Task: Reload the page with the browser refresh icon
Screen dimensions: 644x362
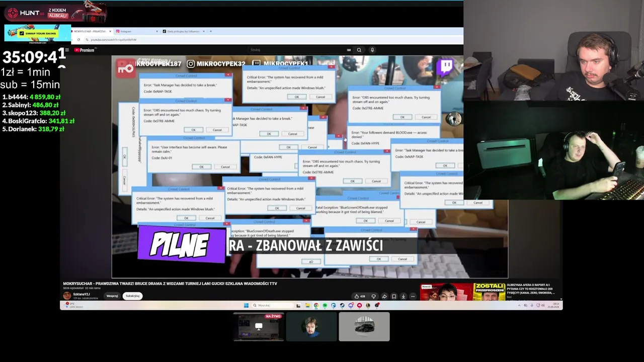Action: (78, 39)
